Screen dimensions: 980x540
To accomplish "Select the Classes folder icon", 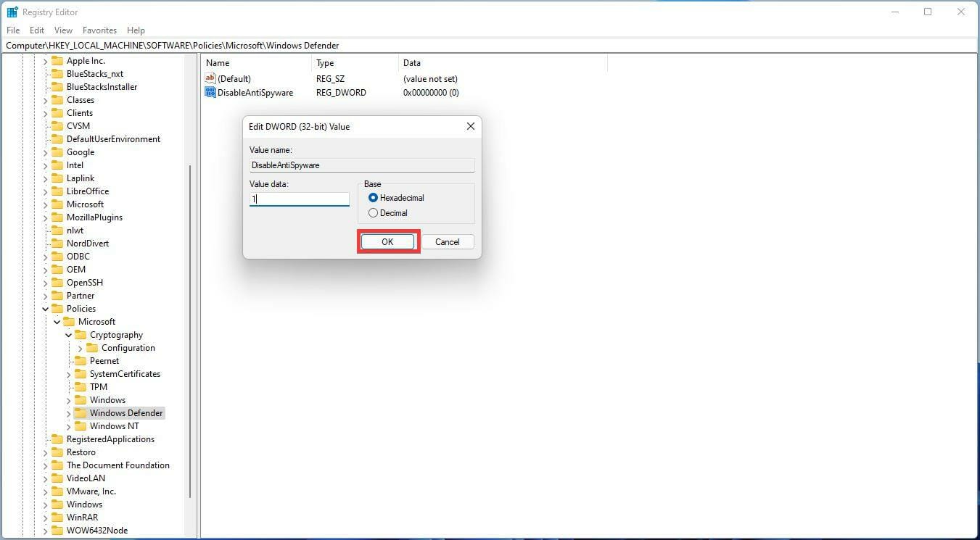I will click(x=57, y=100).
